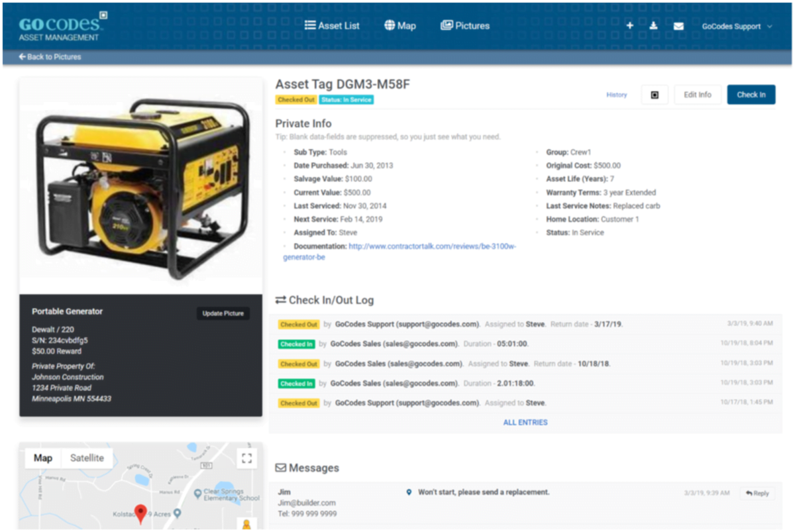795x532 pixels.
Task: Click the Edit Info button
Action: [x=698, y=95]
